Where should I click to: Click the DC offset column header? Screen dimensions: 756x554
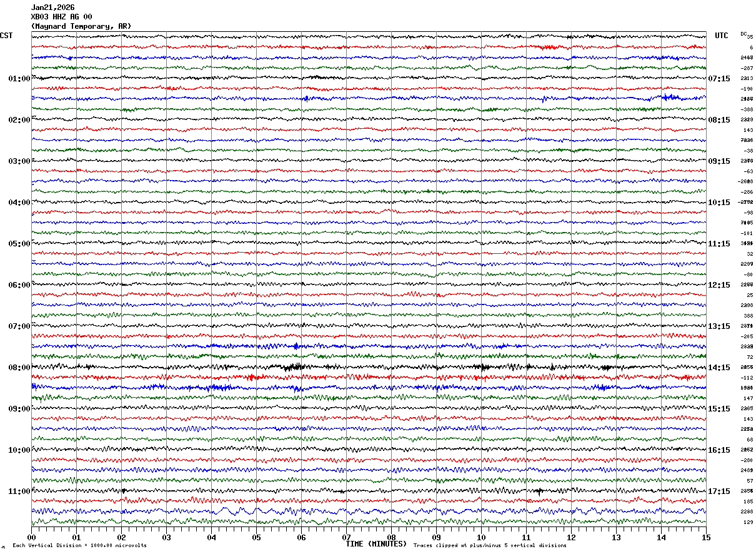pos(744,34)
